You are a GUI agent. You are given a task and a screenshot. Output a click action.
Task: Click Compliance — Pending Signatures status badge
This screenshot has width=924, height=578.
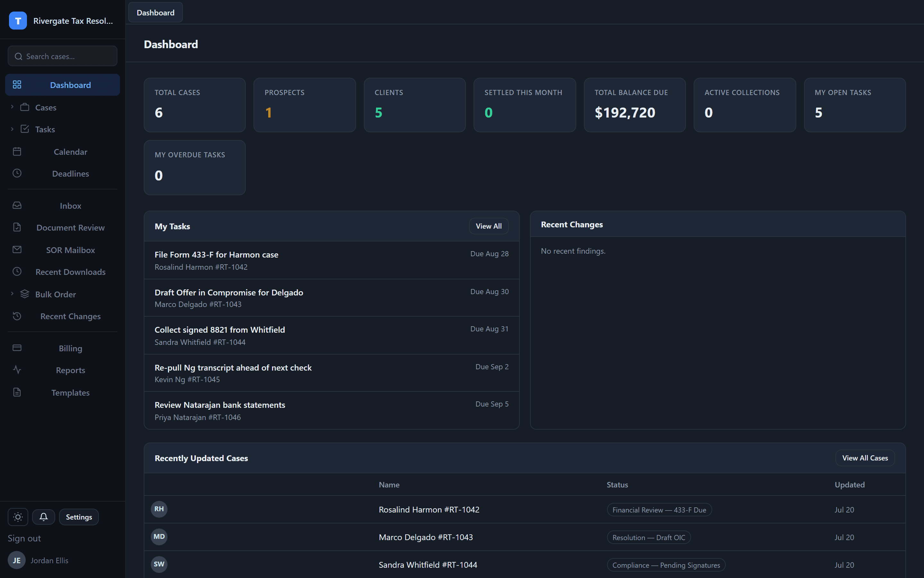666,565
